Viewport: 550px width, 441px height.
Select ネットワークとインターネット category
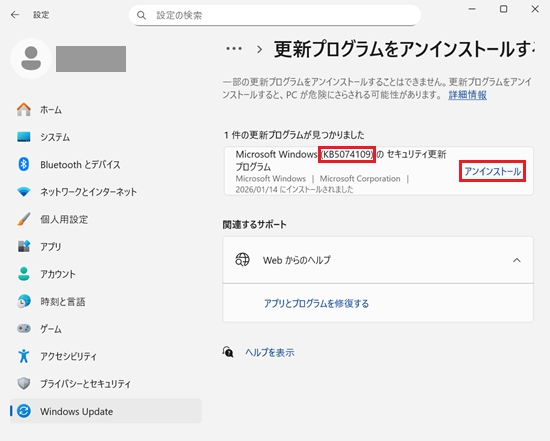click(106, 192)
